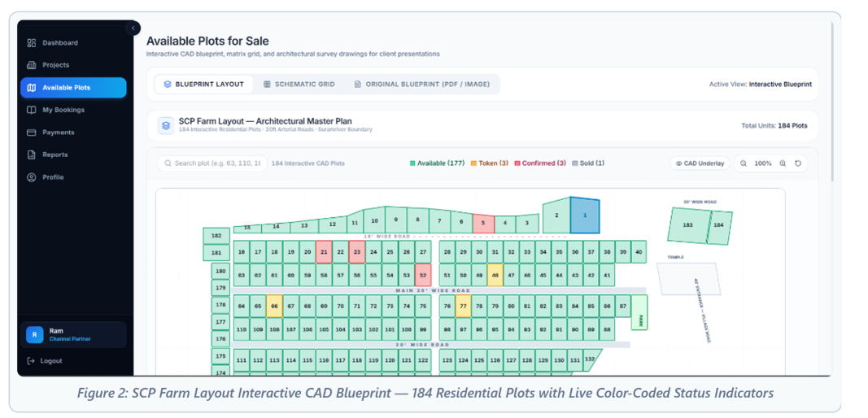Click the Dashboard grid icon
Viewport: 868px width, 418px height.
coord(32,42)
